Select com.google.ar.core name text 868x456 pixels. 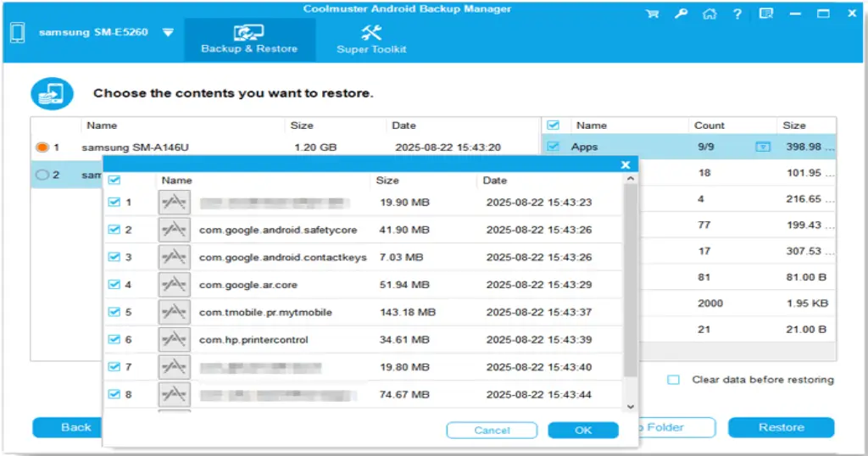coord(248,285)
